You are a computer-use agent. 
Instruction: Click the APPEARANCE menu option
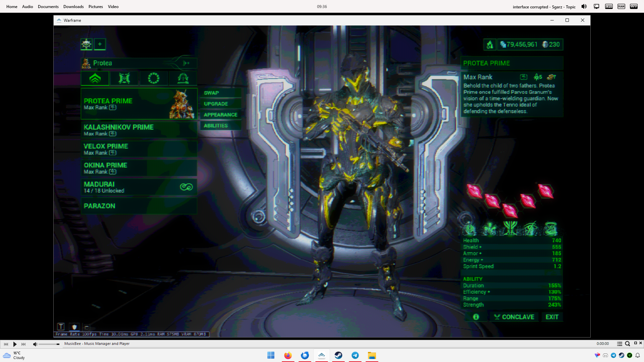pyautogui.click(x=220, y=115)
